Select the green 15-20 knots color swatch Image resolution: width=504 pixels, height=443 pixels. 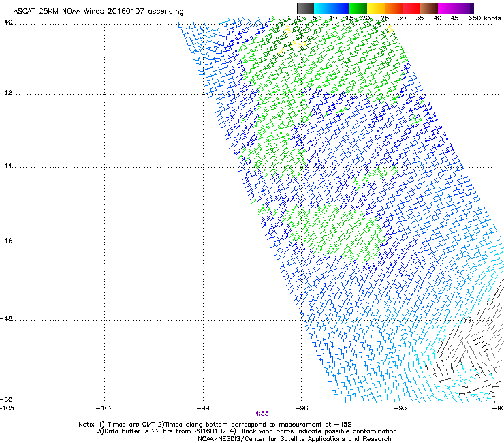coord(358,8)
